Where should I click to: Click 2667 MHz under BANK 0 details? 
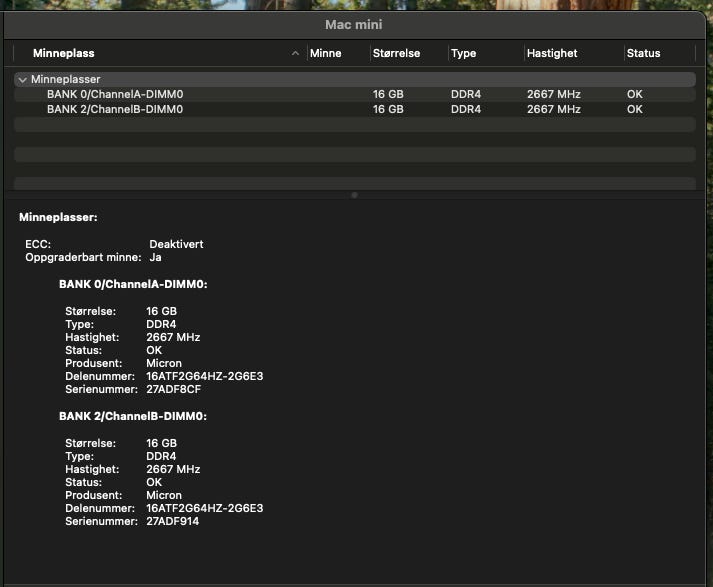click(173, 337)
